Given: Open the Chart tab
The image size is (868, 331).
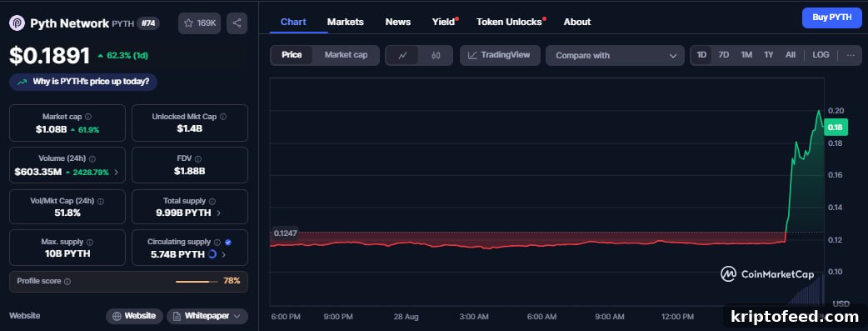Looking at the screenshot, I should [x=293, y=22].
